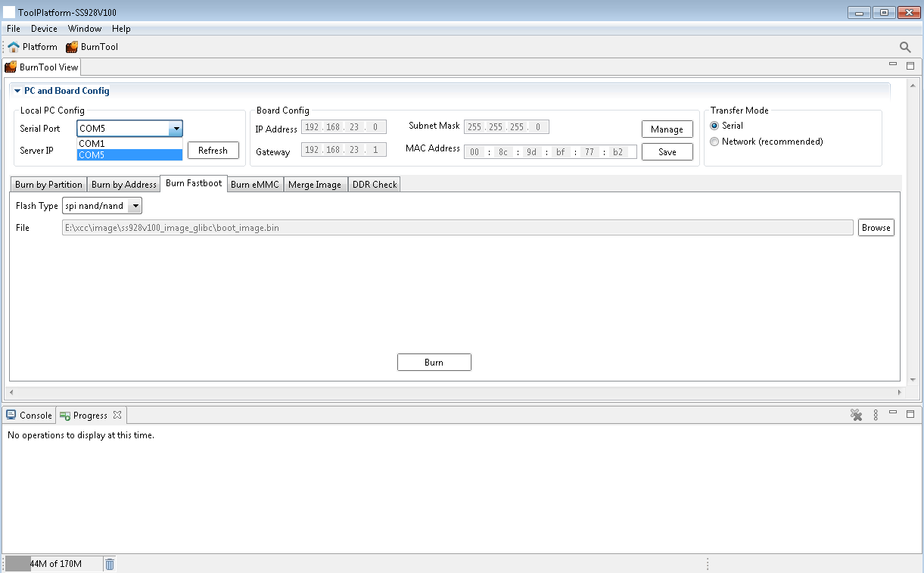The width and height of the screenshot is (924, 573).
Task: Maximize the BurnTool View panel
Action: pos(910,66)
